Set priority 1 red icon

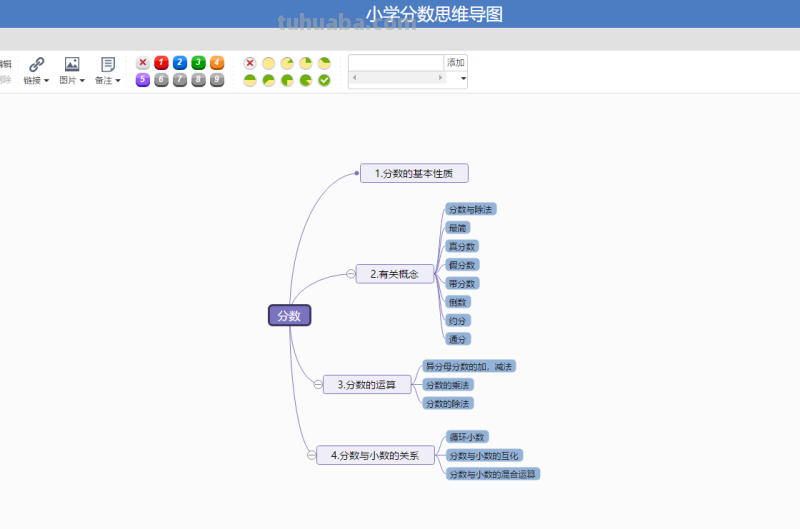point(161,63)
